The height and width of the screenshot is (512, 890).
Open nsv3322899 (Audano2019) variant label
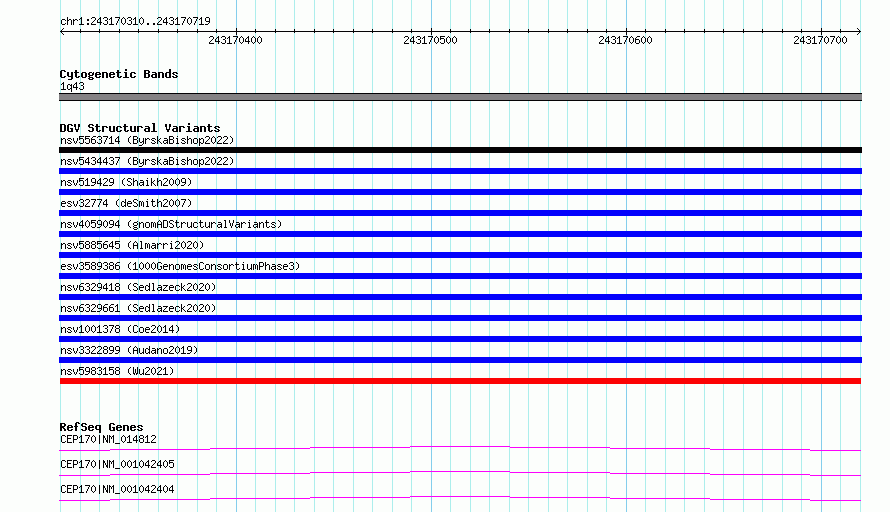pos(129,350)
